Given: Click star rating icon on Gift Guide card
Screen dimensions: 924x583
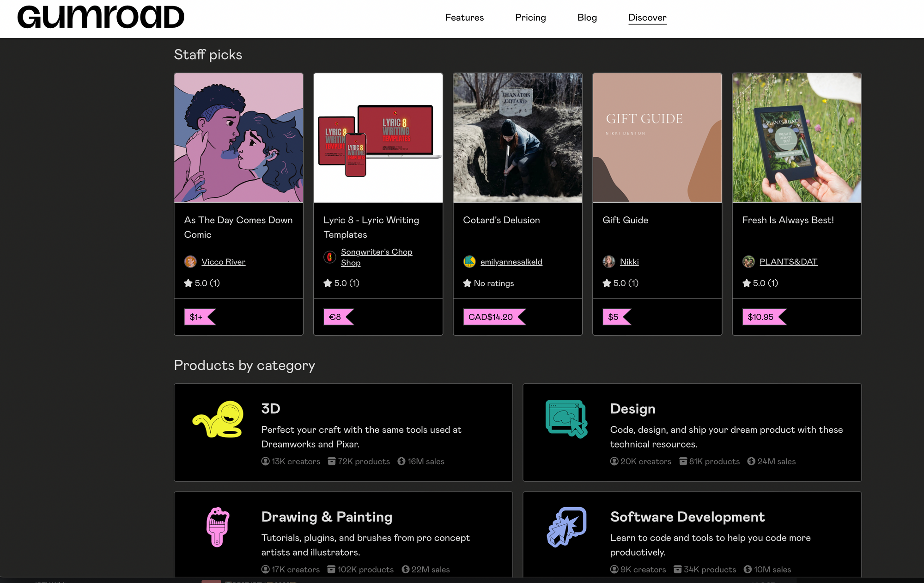Looking at the screenshot, I should point(607,283).
